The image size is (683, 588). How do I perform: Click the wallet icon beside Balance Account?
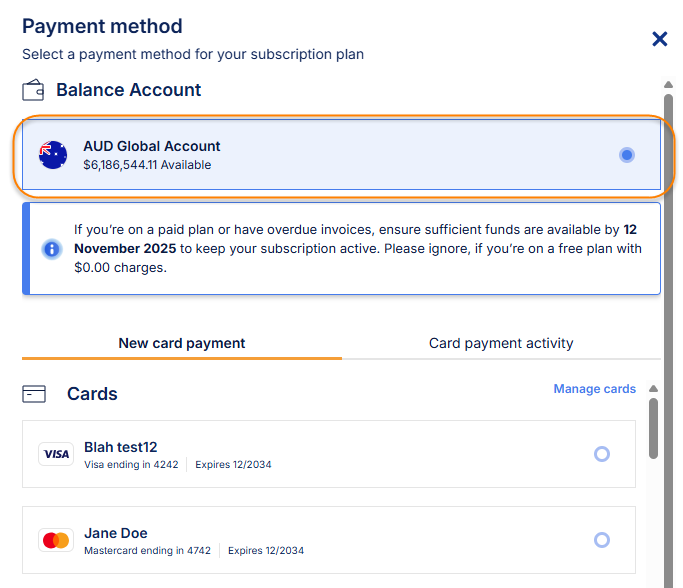pos(33,90)
